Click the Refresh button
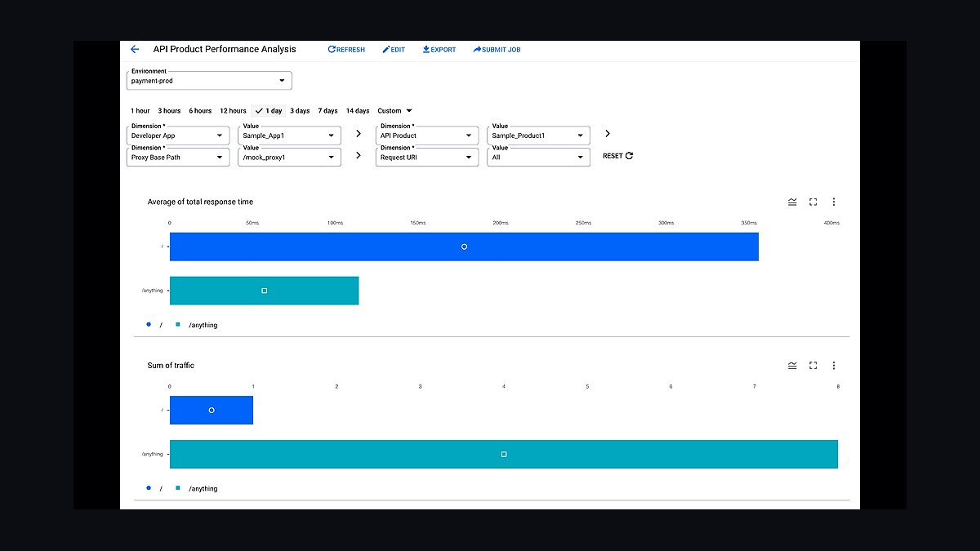 click(346, 50)
